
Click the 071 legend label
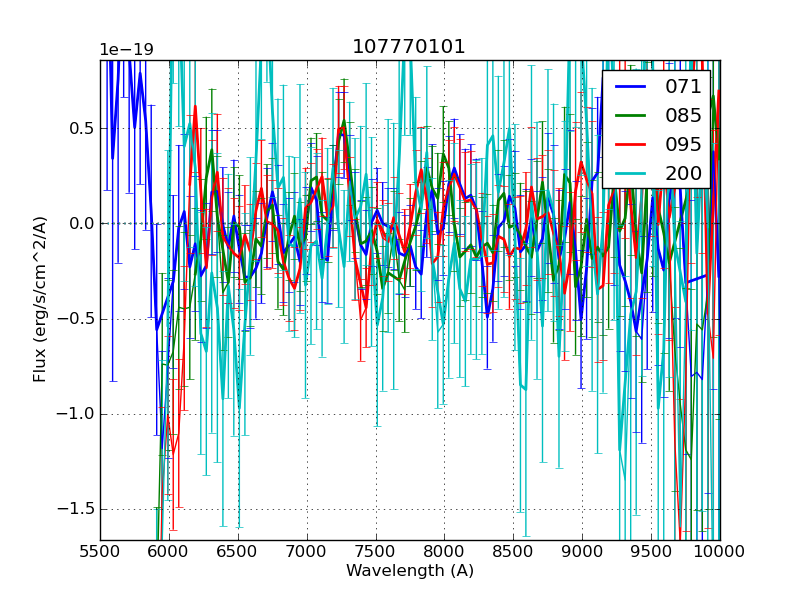[683, 87]
